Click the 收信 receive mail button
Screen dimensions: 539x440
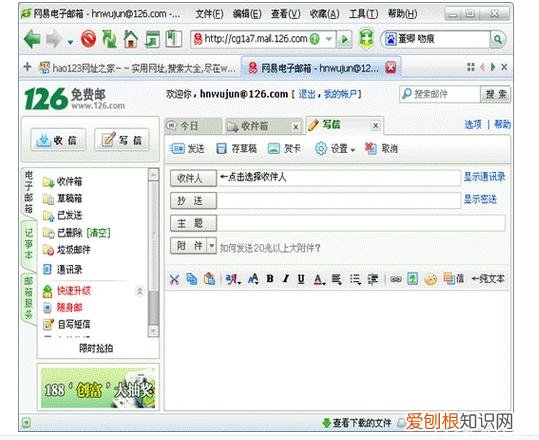(58, 140)
